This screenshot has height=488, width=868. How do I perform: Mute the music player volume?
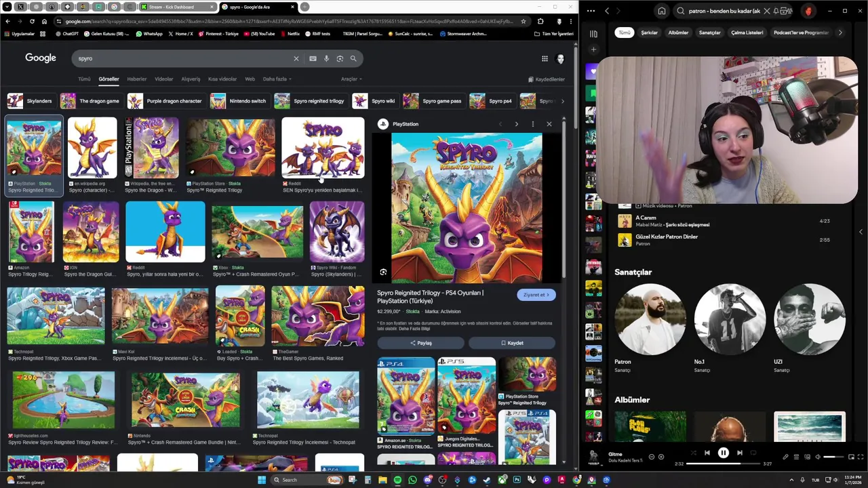(x=817, y=457)
